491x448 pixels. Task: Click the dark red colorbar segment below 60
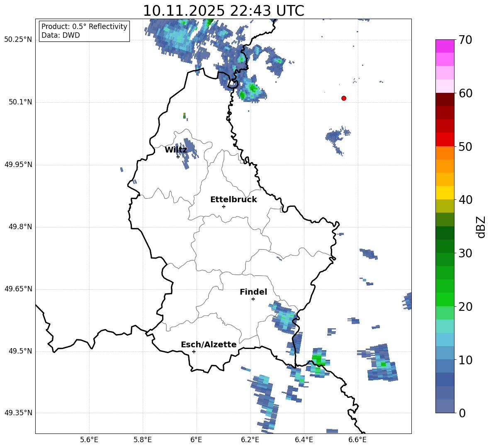pos(445,99)
